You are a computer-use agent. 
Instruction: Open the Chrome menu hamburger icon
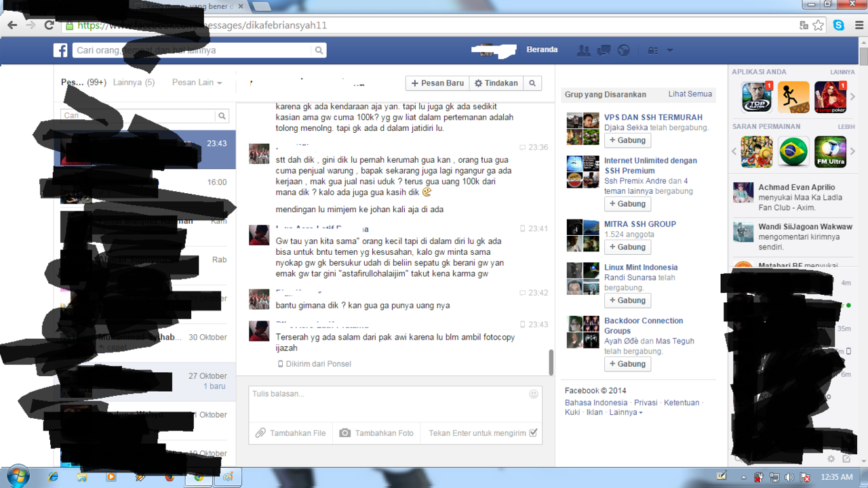(x=858, y=25)
